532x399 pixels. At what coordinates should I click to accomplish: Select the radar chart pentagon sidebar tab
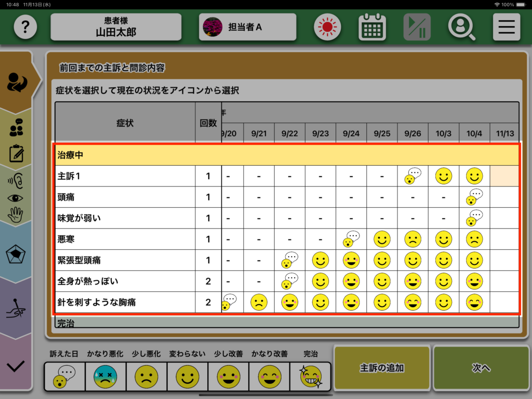coord(17,254)
